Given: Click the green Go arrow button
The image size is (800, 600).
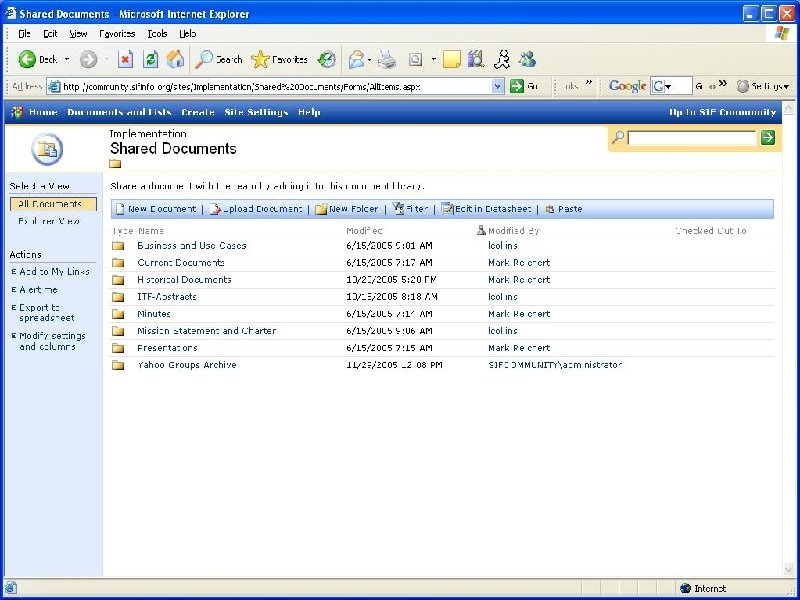Looking at the screenshot, I should 517,86.
